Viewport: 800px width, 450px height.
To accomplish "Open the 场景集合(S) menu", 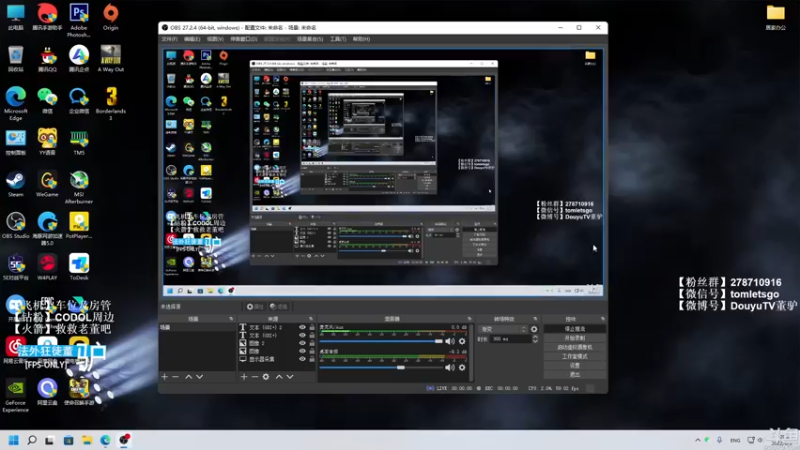I will pyautogui.click(x=310, y=39).
